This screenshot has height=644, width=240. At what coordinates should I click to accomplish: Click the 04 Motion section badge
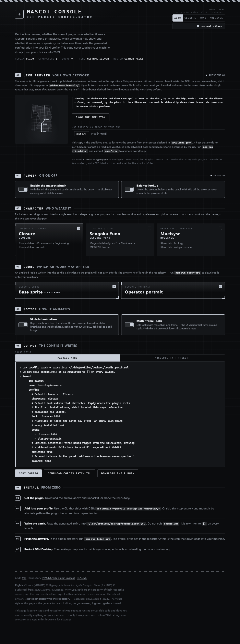coord(18,309)
